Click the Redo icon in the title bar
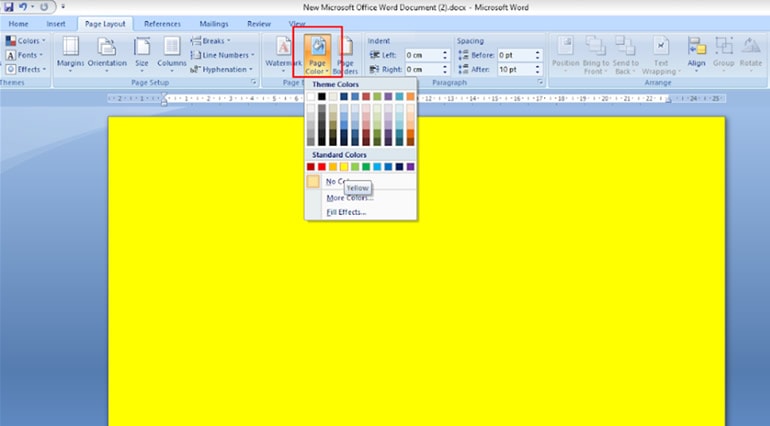The width and height of the screenshot is (770, 426). pyautogui.click(x=44, y=7)
